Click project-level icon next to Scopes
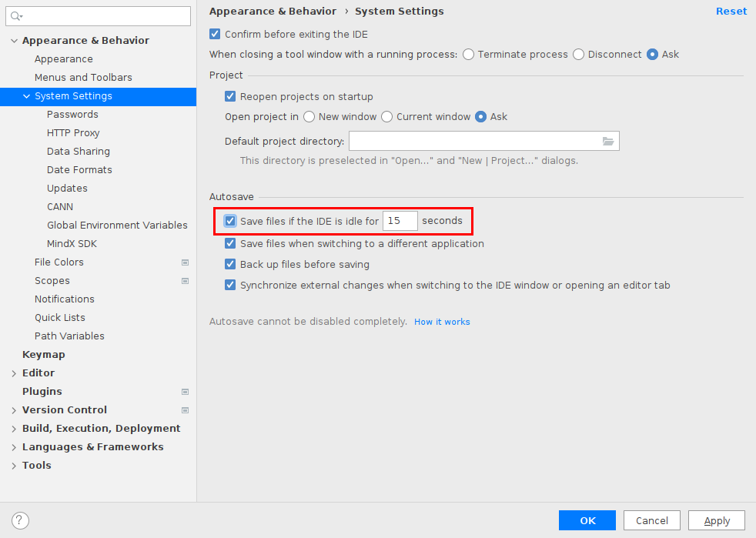 [x=185, y=281]
